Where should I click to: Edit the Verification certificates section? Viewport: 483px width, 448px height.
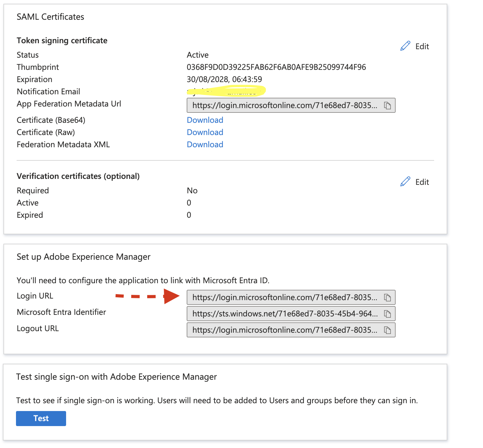[422, 182]
